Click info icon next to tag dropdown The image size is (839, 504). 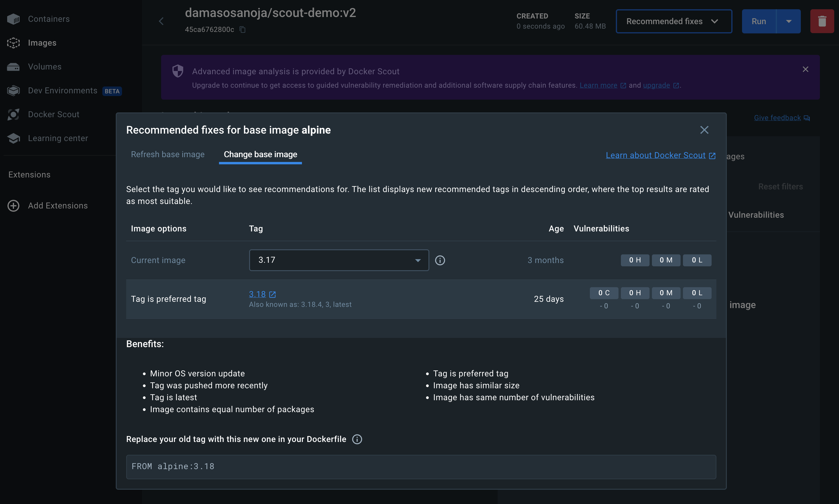click(440, 260)
